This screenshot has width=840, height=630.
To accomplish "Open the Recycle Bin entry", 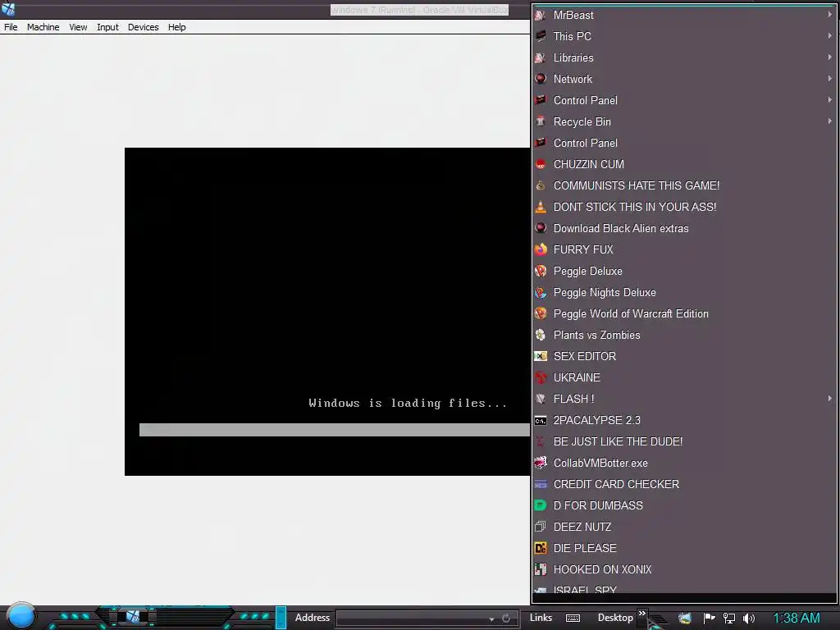I will click(x=683, y=121).
